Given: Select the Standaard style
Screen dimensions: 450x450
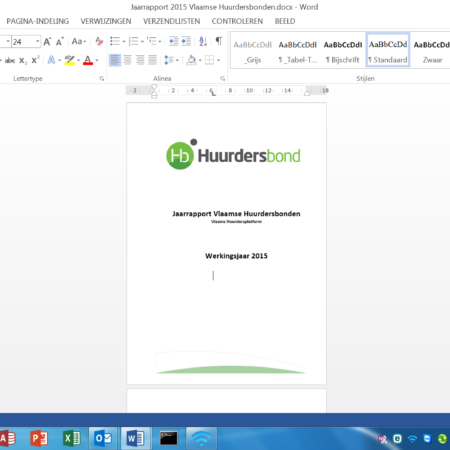Looking at the screenshot, I should 388,50.
